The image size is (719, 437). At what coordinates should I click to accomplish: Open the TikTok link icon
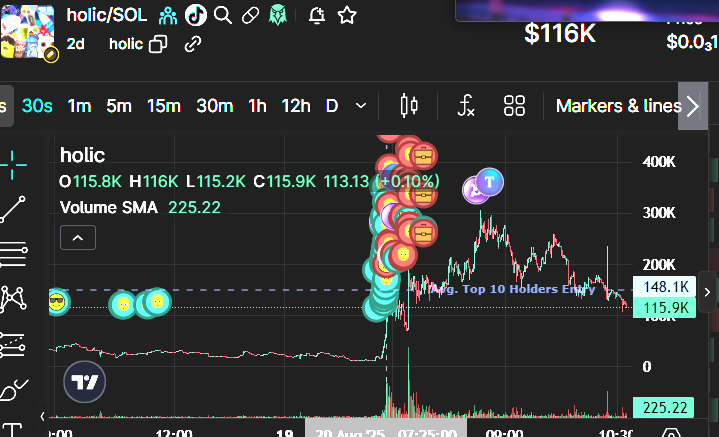(x=196, y=15)
